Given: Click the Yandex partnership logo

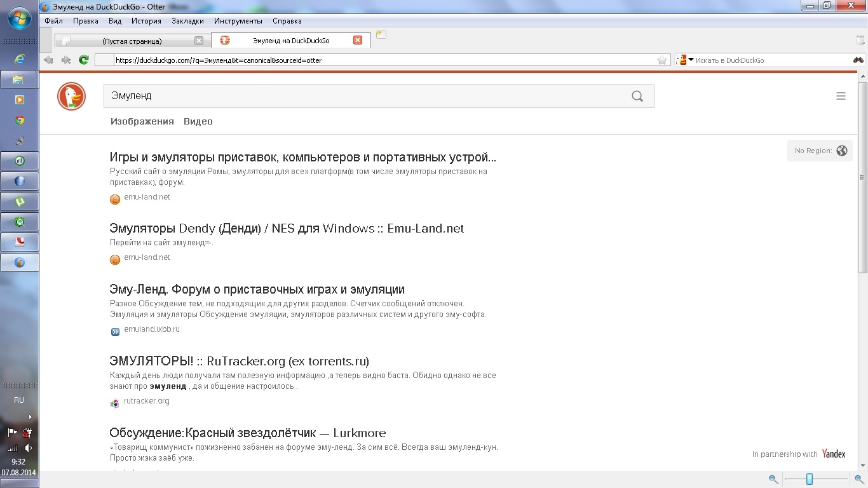Looking at the screenshot, I should 834,454.
